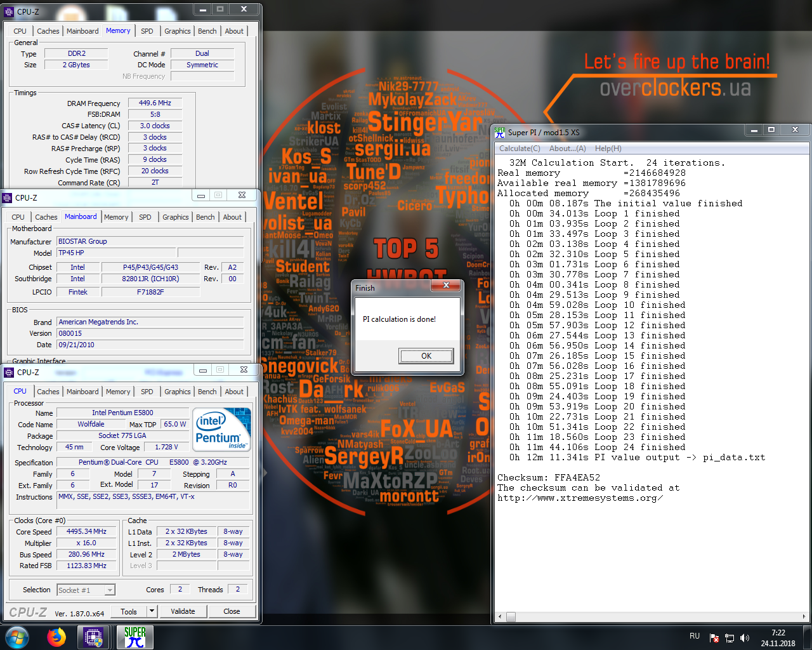812x650 pixels.
Task: Click the Intel Pentium inside logo
Action: click(222, 430)
